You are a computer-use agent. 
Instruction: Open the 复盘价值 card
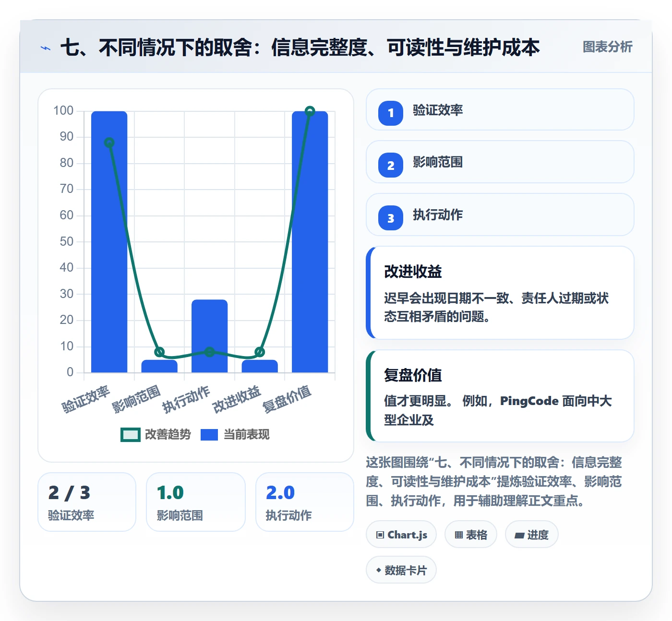tap(500, 396)
